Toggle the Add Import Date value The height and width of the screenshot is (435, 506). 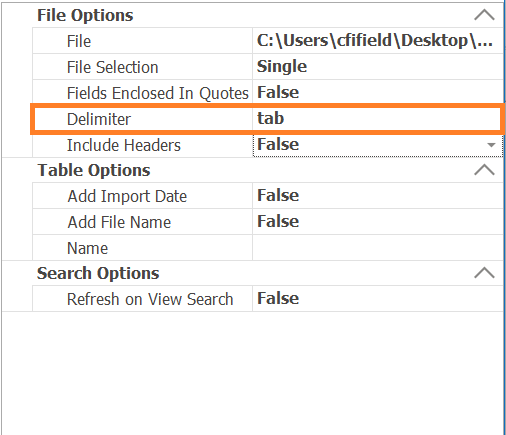[378, 196]
